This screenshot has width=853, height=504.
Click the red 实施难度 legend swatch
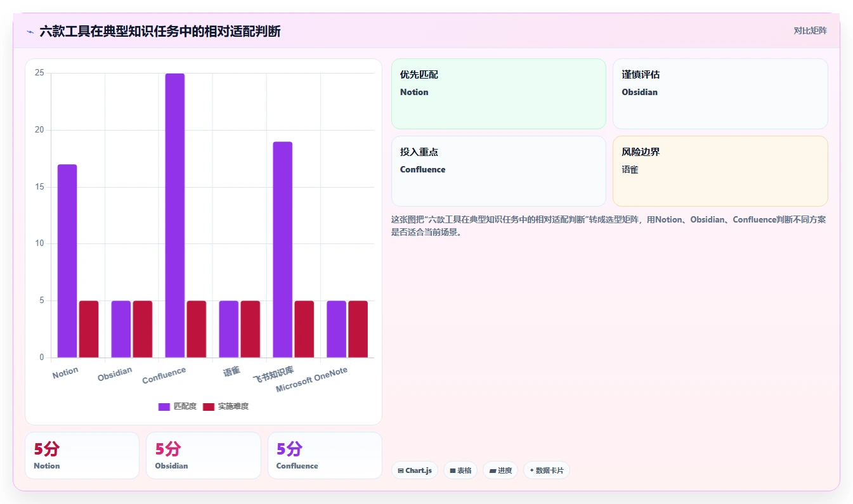coord(209,406)
